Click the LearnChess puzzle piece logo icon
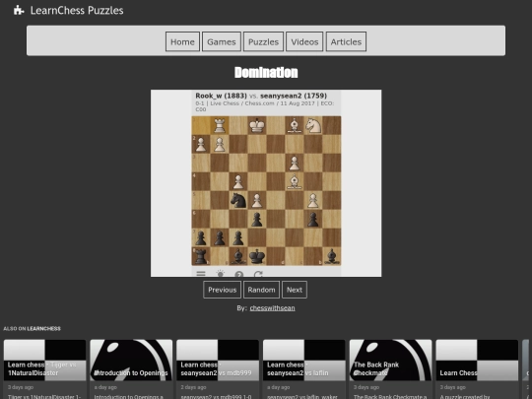The width and height of the screenshot is (532, 399). point(19,10)
